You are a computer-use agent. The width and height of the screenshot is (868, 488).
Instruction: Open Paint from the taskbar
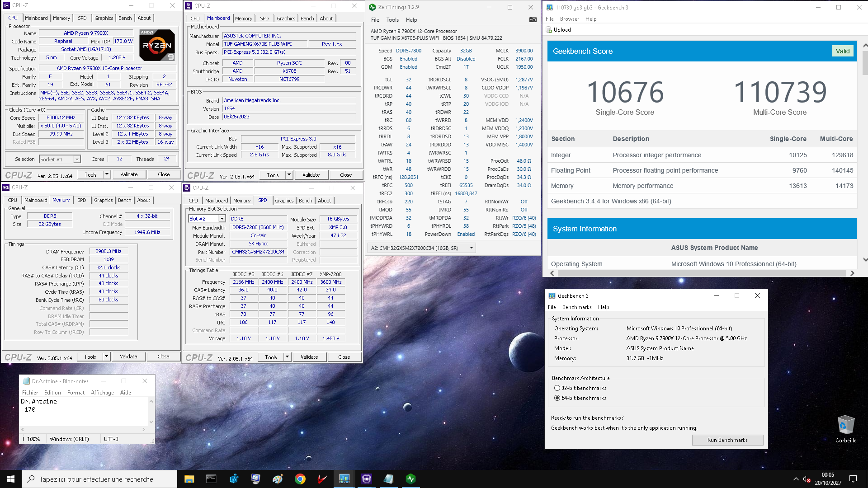(x=278, y=479)
